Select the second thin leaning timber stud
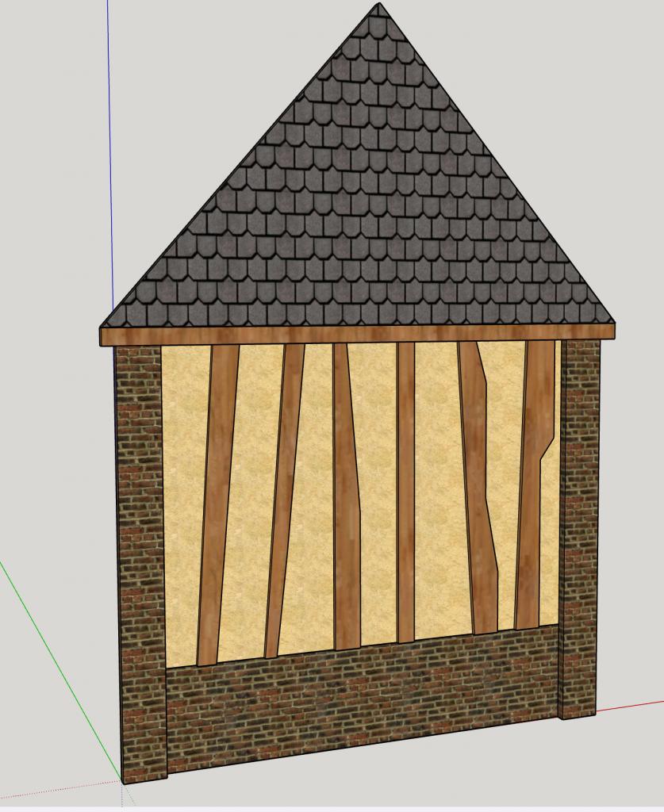 coord(284,500)
